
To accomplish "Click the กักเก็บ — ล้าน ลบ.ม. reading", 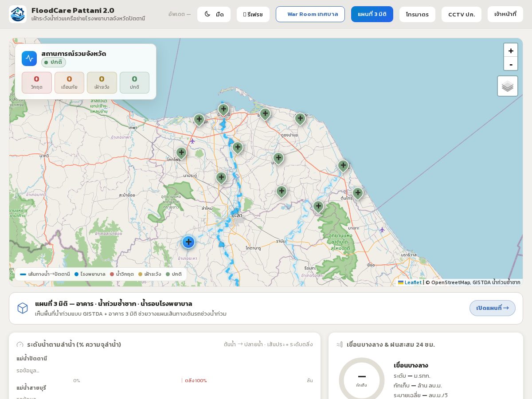I will tap(418, 386).
